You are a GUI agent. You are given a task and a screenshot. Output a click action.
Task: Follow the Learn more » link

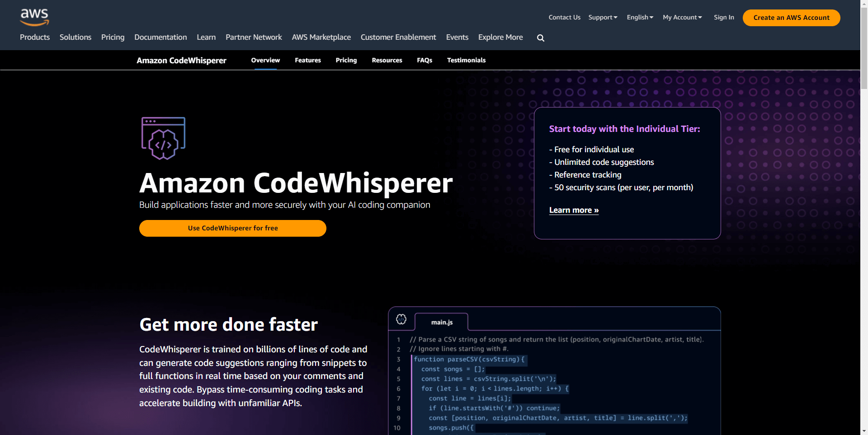click(x=574, y=210)
